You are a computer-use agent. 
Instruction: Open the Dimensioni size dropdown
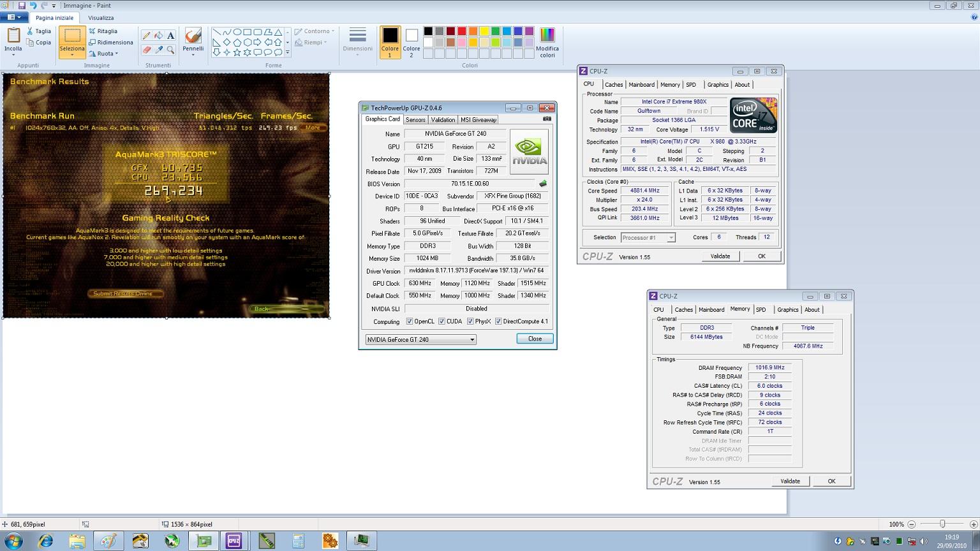tap(357, 55)
